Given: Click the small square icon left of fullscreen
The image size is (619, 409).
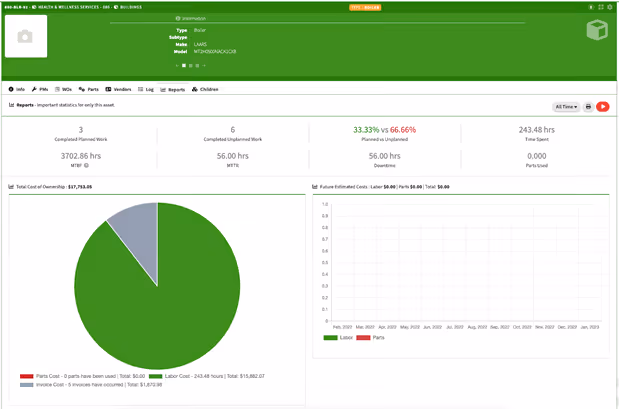Looking at the screenshot, I should (x=591, y=7).
